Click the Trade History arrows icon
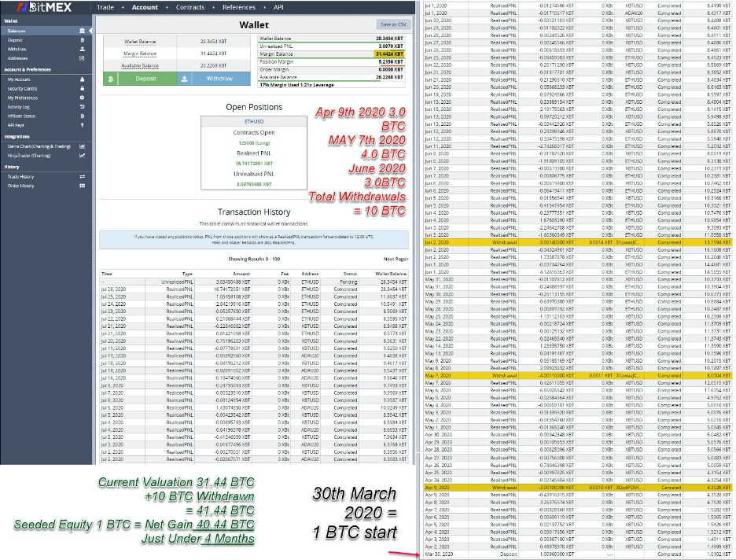 [x=82, y=177]
